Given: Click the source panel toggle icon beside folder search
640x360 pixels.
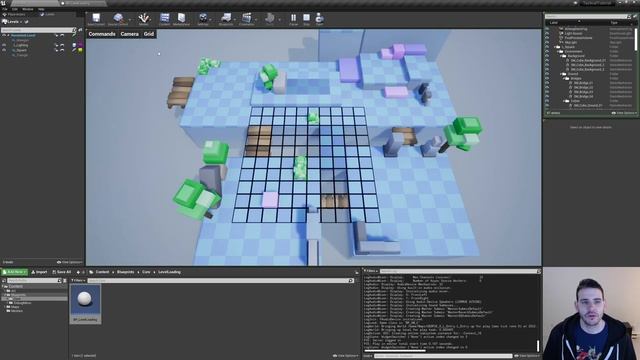Looking at the screenshot, I should click(x=4, y=280).
